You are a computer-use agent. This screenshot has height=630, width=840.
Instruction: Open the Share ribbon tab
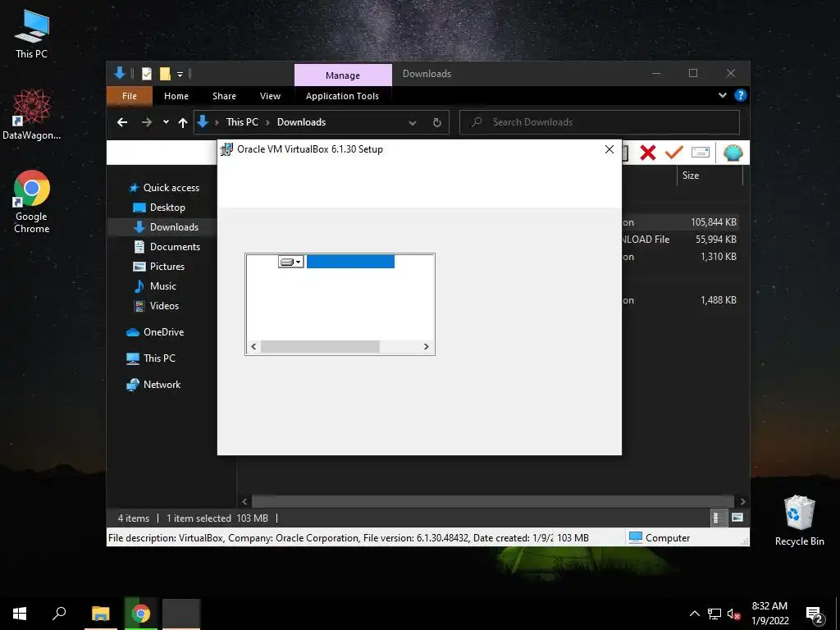(x=224, y=96)
